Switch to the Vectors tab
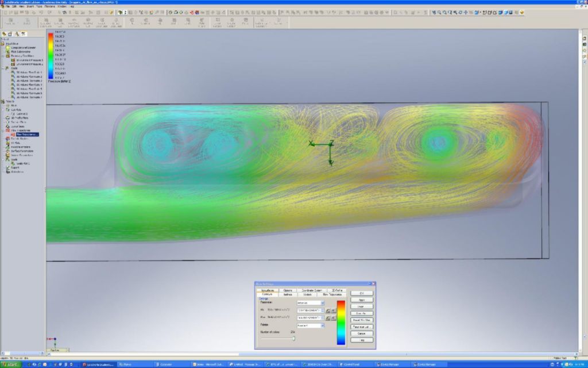The image size is (588, 368). point(307,294)
